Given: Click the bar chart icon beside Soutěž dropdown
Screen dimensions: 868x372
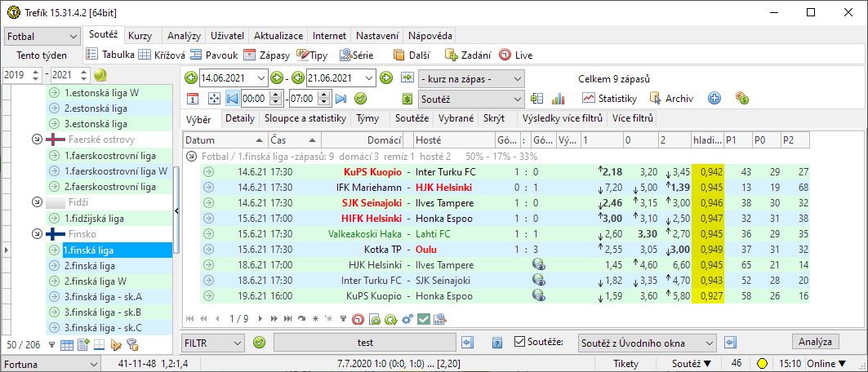Looking at the screenshot, I should (559, 99).
